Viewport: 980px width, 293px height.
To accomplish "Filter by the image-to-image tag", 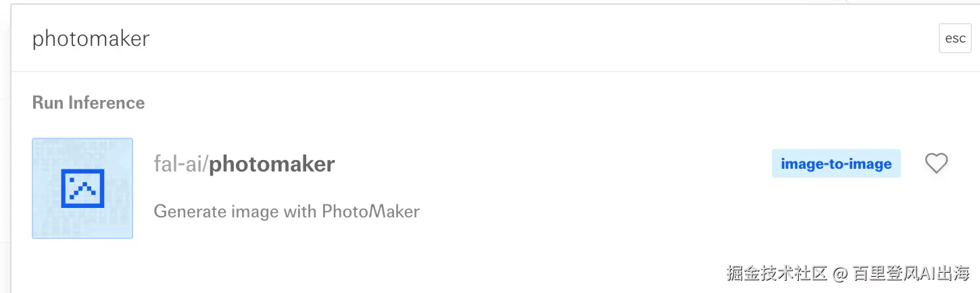I will tap(836, 163).
